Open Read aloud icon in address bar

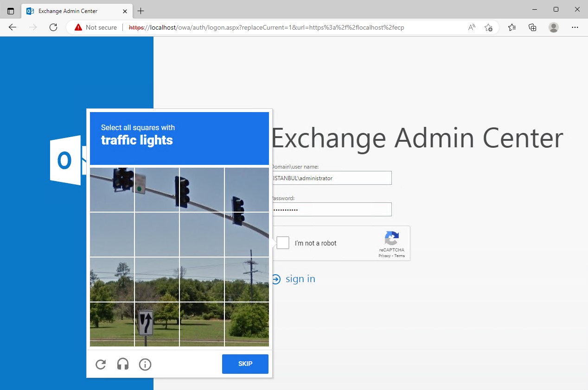(472, 27)
